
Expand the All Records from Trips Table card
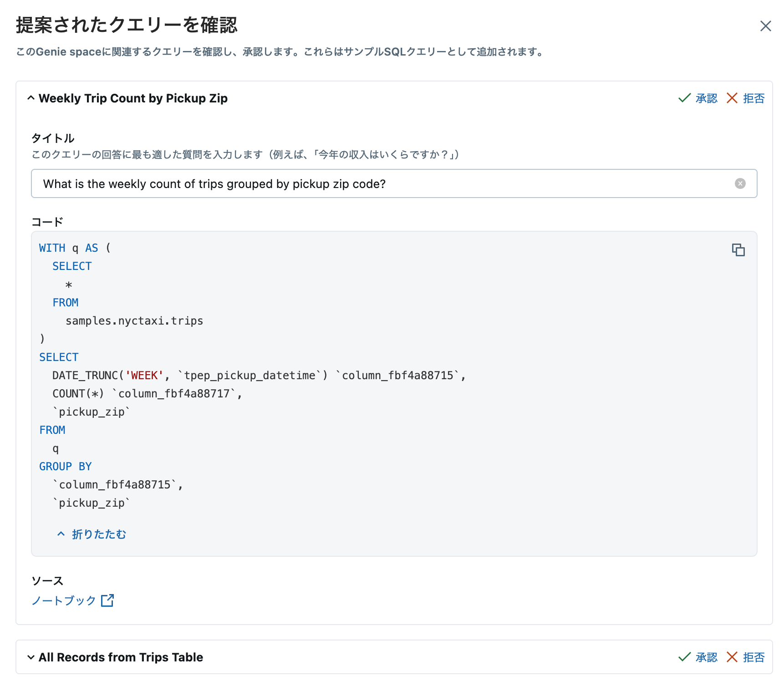point(31,657)
